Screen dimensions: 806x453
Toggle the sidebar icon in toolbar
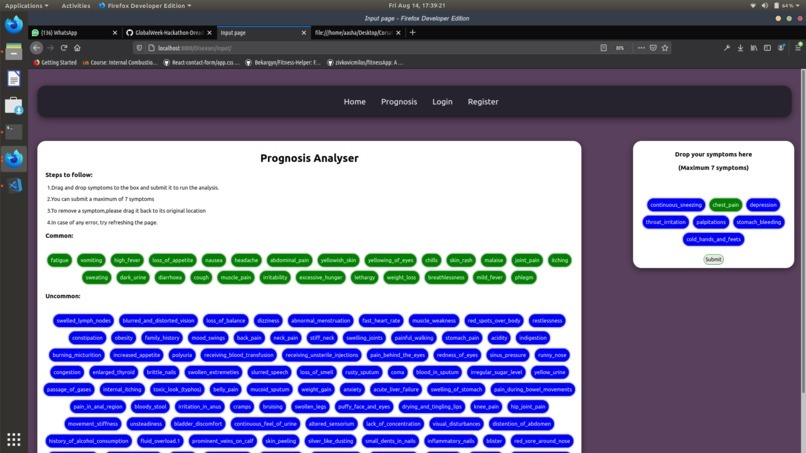pyautogui.click(x=767, y=48)
